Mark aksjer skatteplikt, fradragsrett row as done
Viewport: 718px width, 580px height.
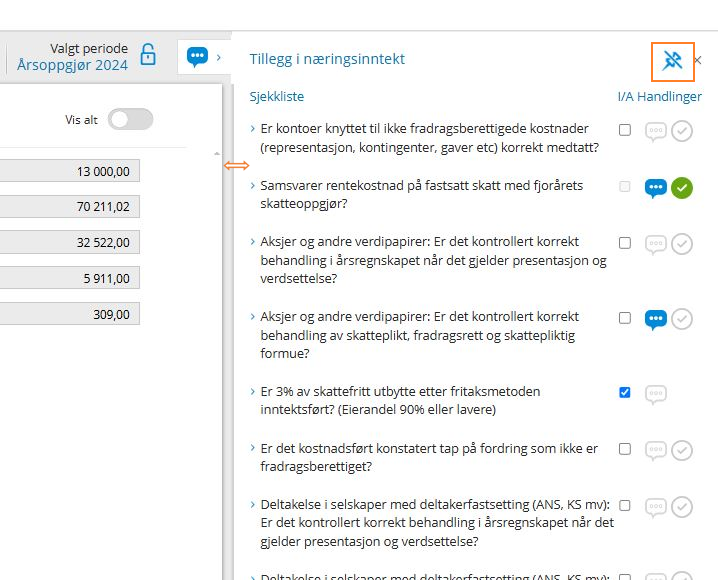(x=682, y=319)
